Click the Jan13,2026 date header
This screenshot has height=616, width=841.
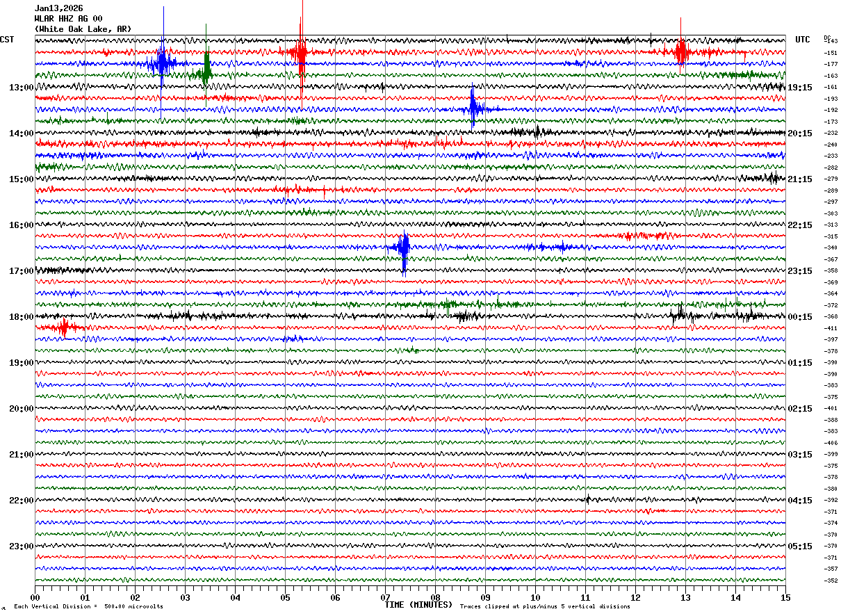tap(58, 8)
